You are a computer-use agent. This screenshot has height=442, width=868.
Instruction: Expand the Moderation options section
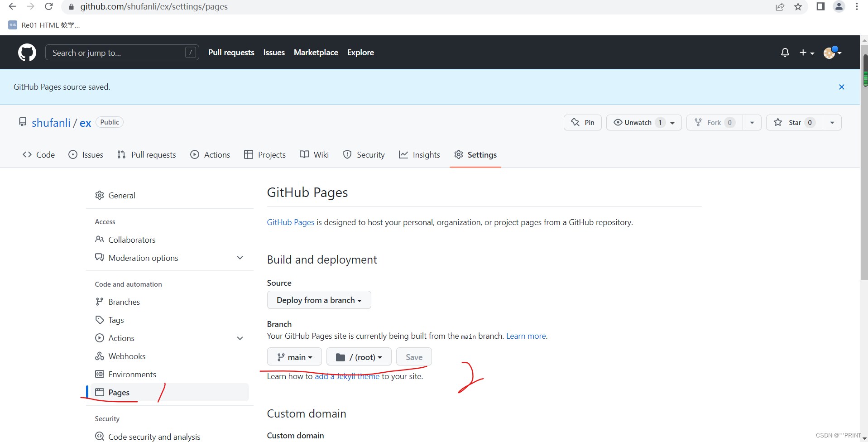(240, 258)
